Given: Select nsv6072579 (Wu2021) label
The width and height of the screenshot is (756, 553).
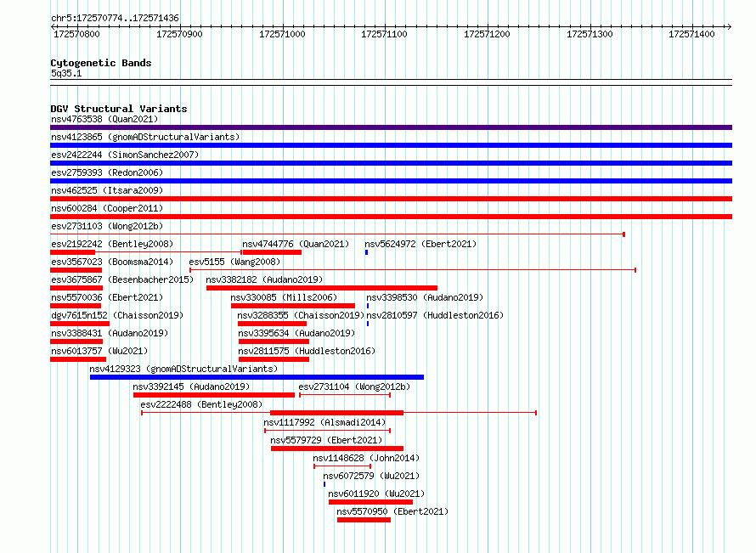Looking at the screenshot, I should [371, 476].
